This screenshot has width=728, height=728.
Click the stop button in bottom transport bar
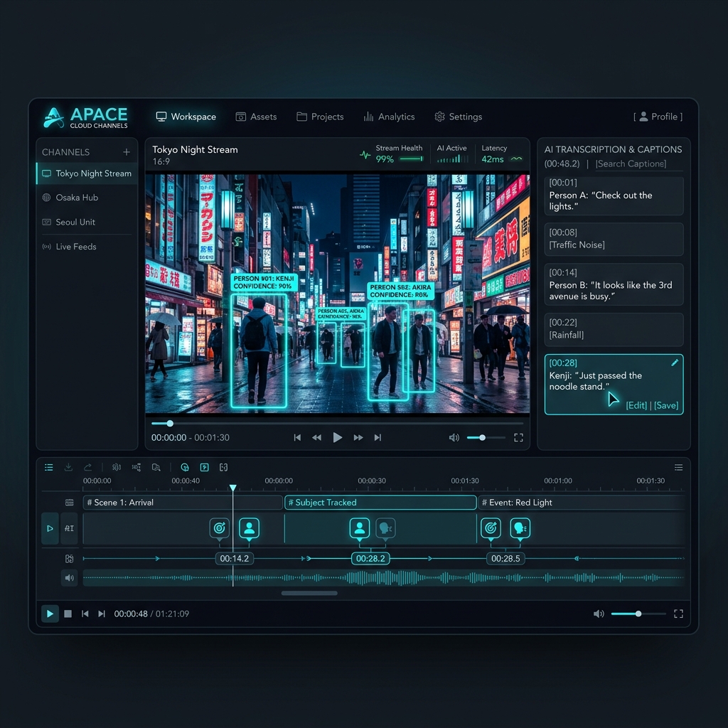click(68, 614)
